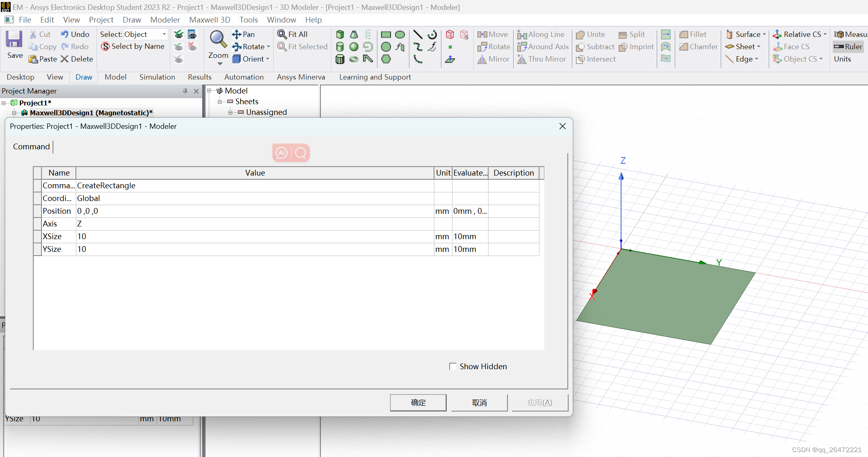Select the Draw Sphere tool

click(354, 47)
